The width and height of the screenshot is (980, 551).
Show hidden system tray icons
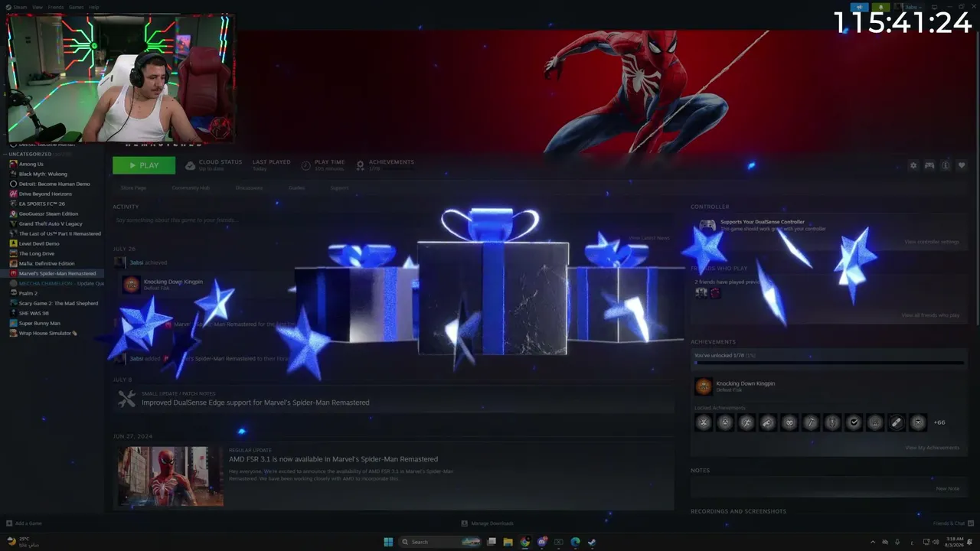873,542
